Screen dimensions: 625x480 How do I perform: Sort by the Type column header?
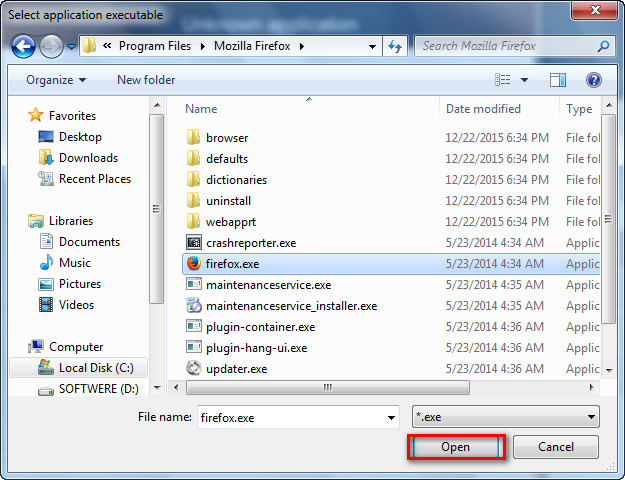coord(579,109)
